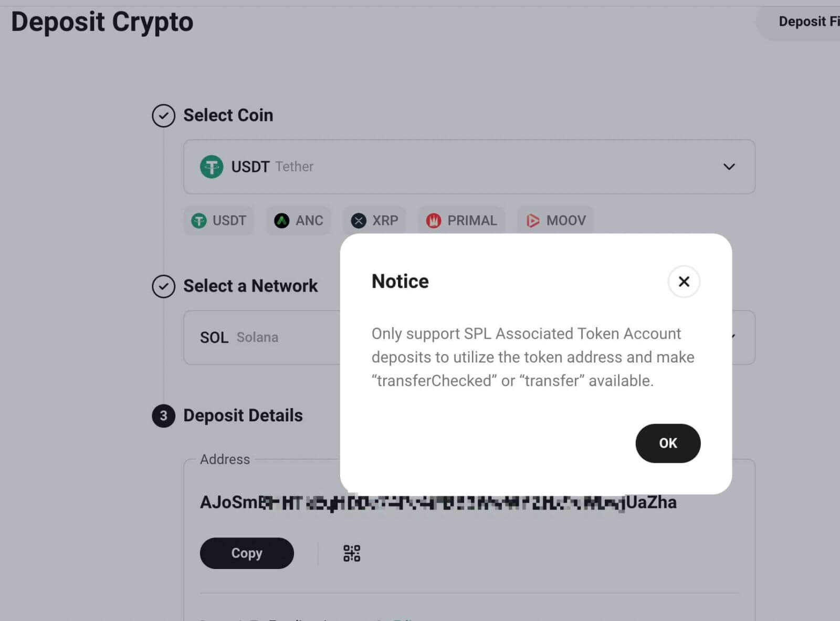The image size is (840, 621).
Task: Select the USDT quick-pick chip
Action: click(x=219, y=221)
